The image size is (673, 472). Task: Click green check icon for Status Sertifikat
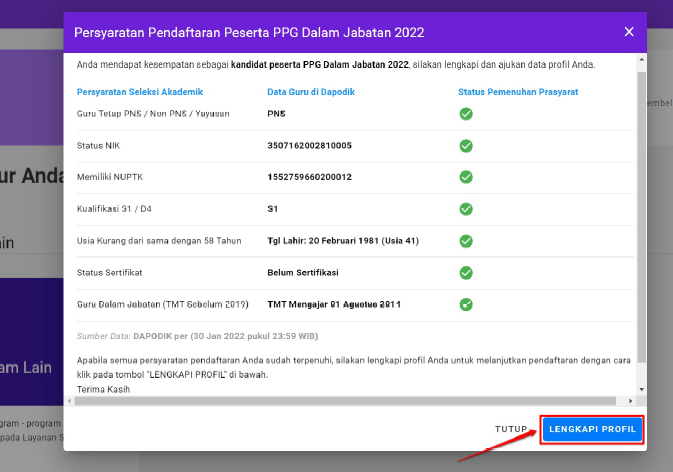click(466, 273)
